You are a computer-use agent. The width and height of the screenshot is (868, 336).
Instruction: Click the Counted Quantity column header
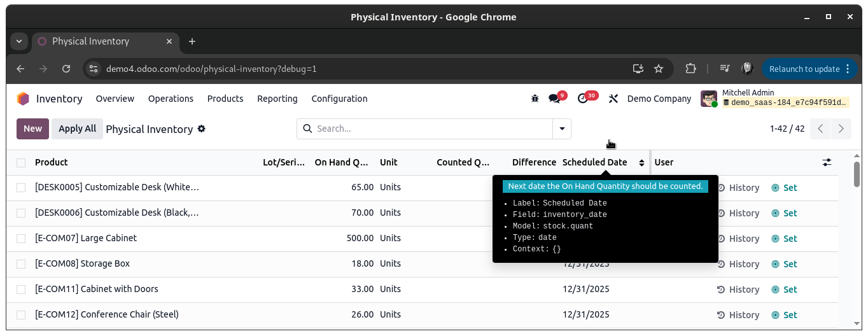[463, 162]
